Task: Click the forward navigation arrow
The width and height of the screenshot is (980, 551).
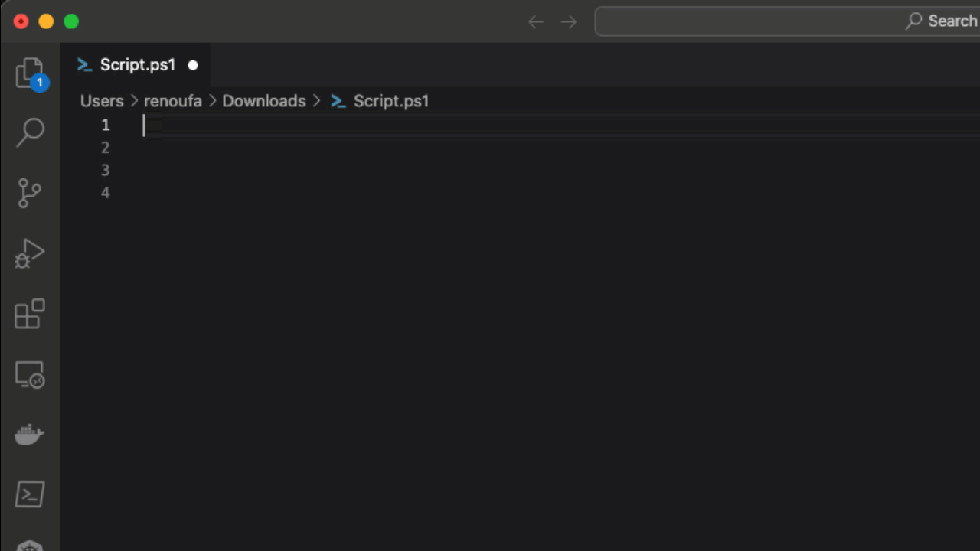Action: coord(568,21)
